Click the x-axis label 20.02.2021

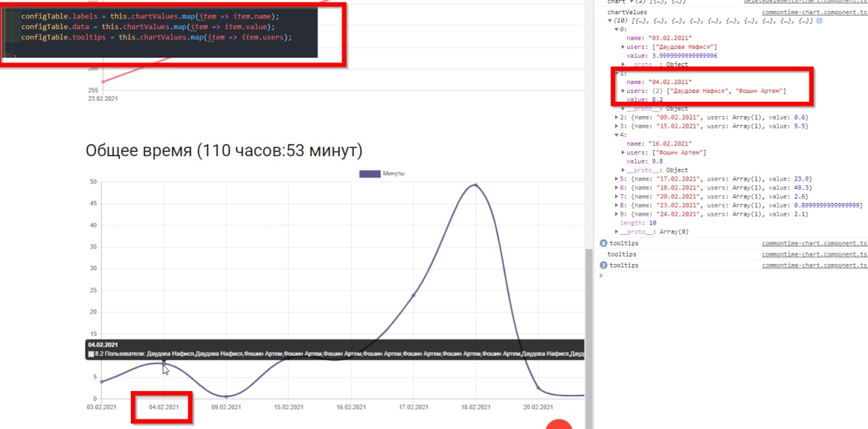(538, 407)
